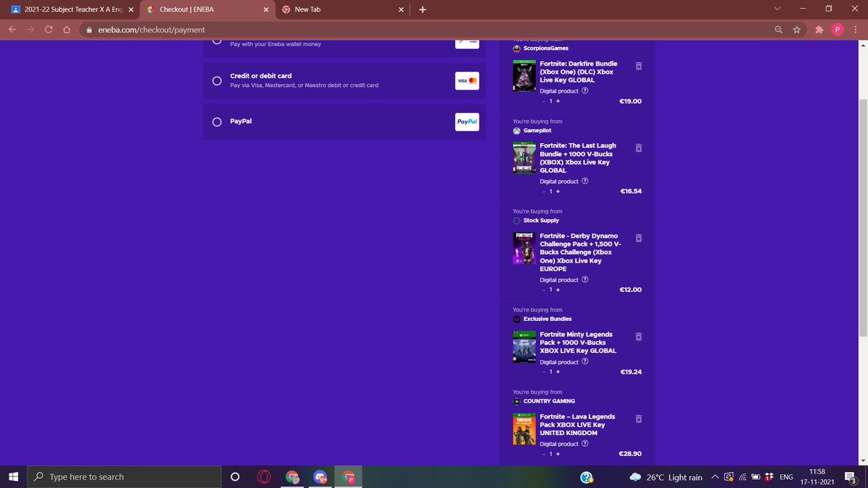Click the Gamepilot seller avatar
This screenshot has height=488, width=868.
click(516, 131)
